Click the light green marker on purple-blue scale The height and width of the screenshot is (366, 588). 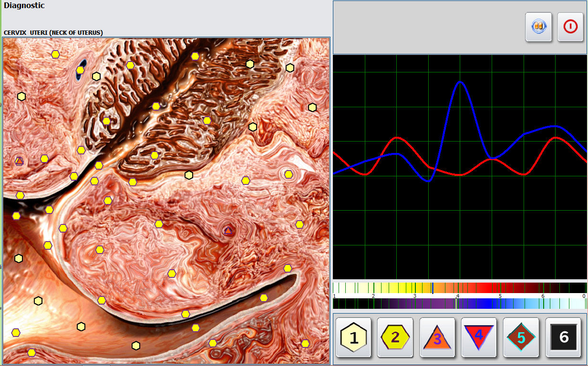pos(456,304)
